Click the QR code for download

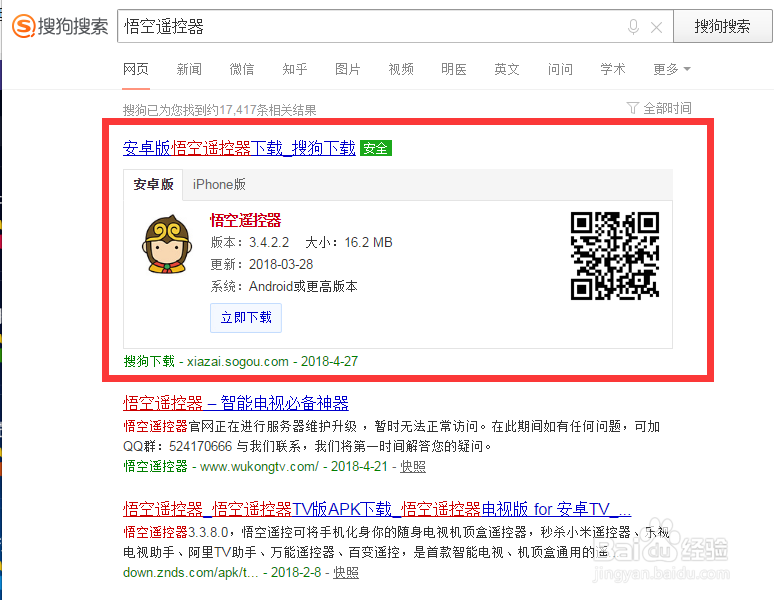(615, 256)
